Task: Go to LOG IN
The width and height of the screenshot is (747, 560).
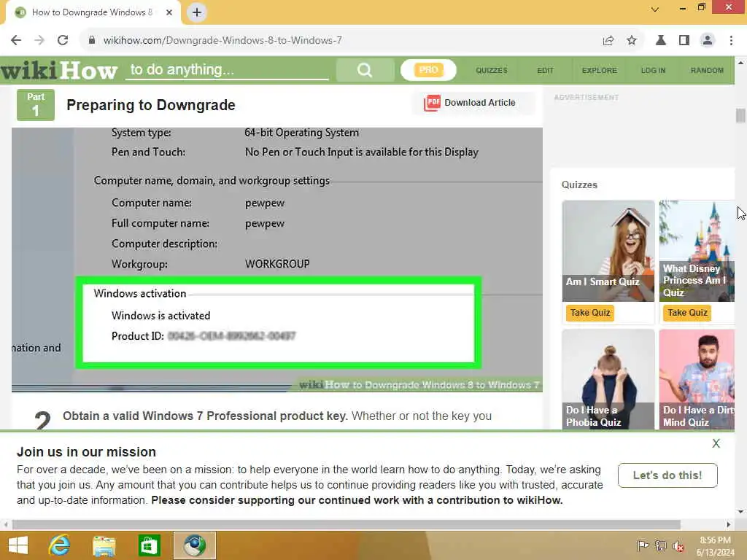Action: click(x=653, y=71)
